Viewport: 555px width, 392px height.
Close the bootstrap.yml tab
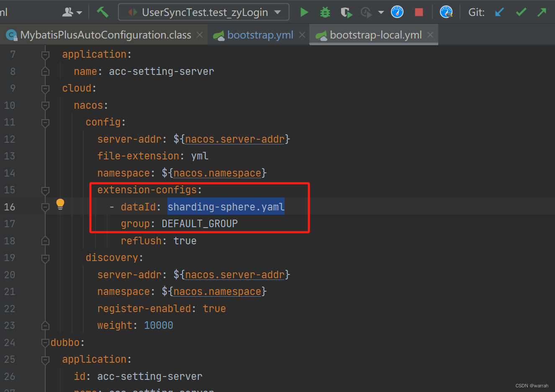302,35
